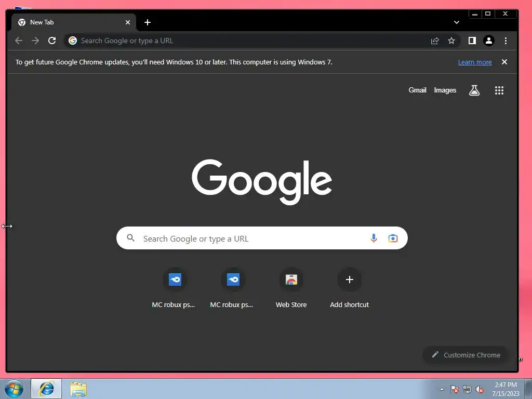
Task: Open Images link
Action: point(445,90)
